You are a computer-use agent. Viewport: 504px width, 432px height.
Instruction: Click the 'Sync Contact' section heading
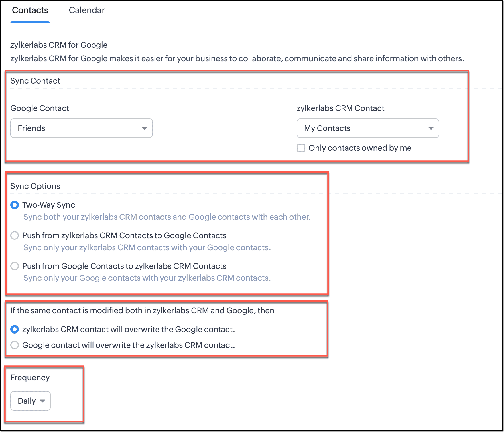[x=35, y=81]
